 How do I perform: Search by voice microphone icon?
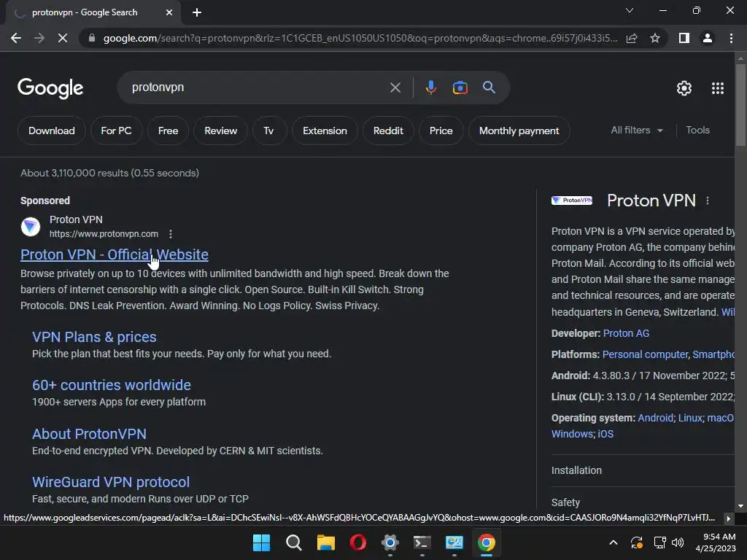[430, 87]
